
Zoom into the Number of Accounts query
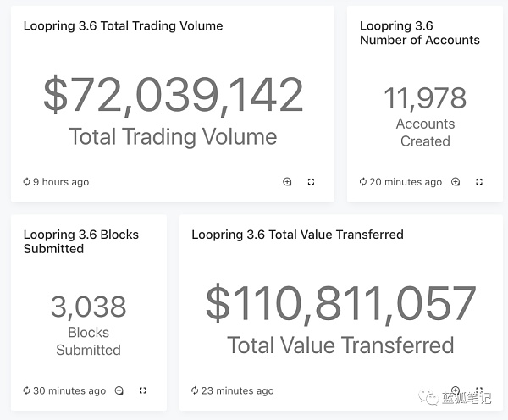(x=456, y=182)
